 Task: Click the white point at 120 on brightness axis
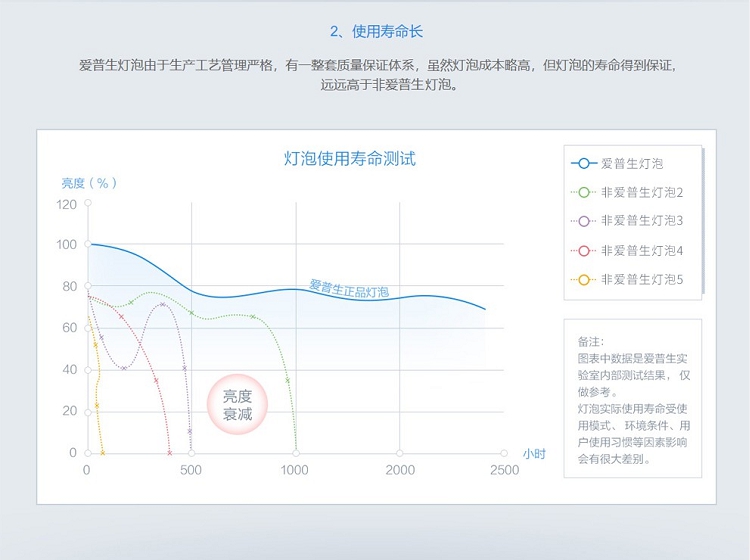(x=87, y=203)
